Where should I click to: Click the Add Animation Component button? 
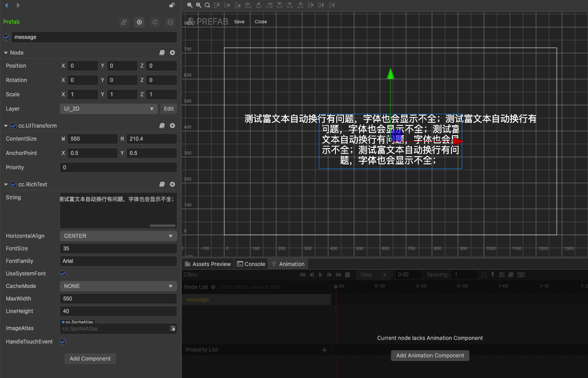tap(430, 356)
